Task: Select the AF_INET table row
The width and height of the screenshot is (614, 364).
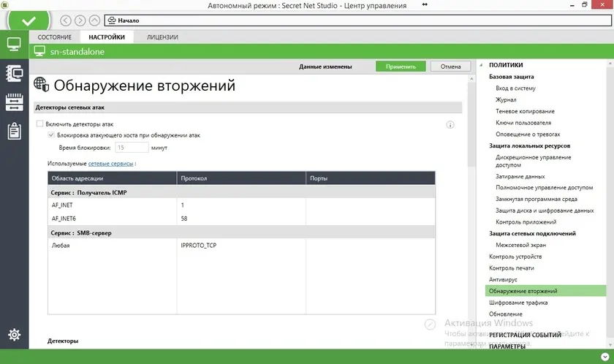Action: click(x=241, y=205)
